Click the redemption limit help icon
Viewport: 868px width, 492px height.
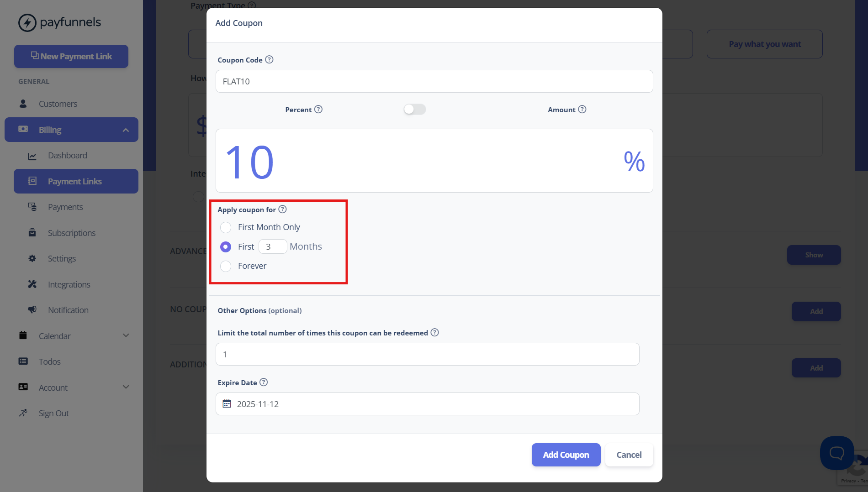point(434,332)
